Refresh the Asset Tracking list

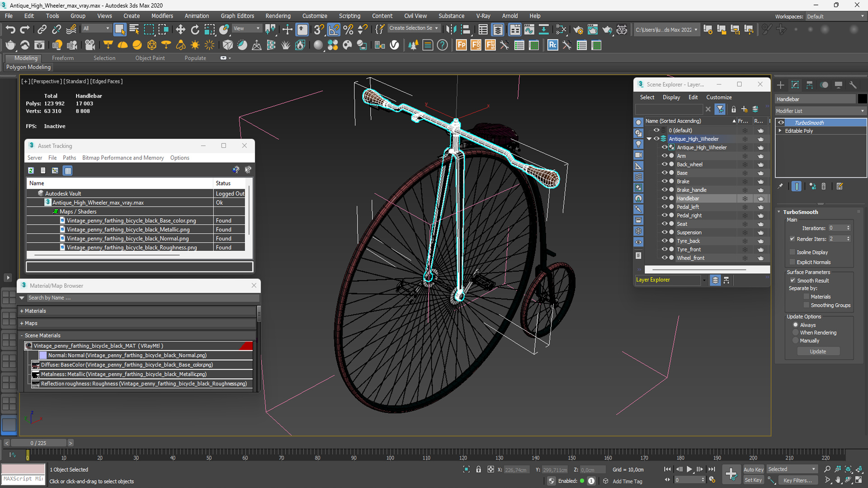[31, 170]
